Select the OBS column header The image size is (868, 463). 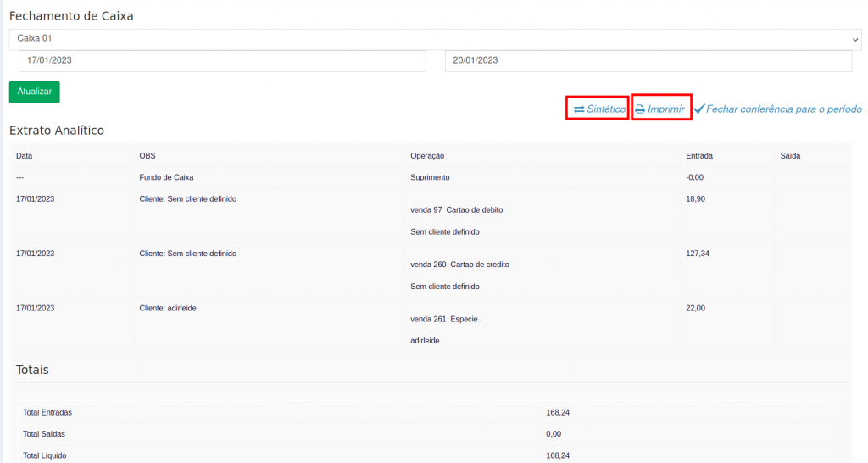(147, 156)
